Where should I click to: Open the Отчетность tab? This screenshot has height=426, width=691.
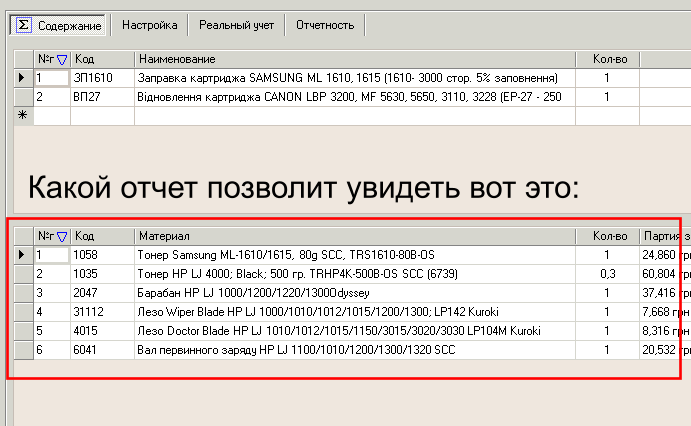pyautogui.click(x=324, y=24)
